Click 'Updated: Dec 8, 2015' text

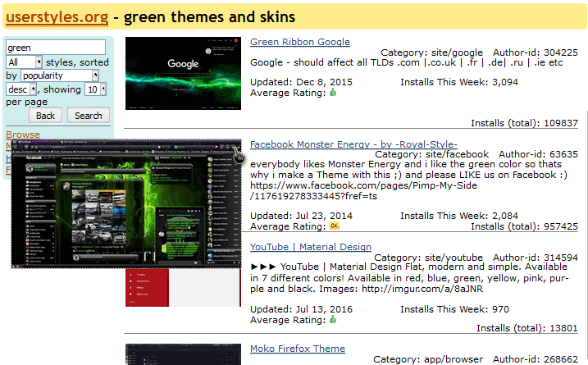click(x=301, y=82)
